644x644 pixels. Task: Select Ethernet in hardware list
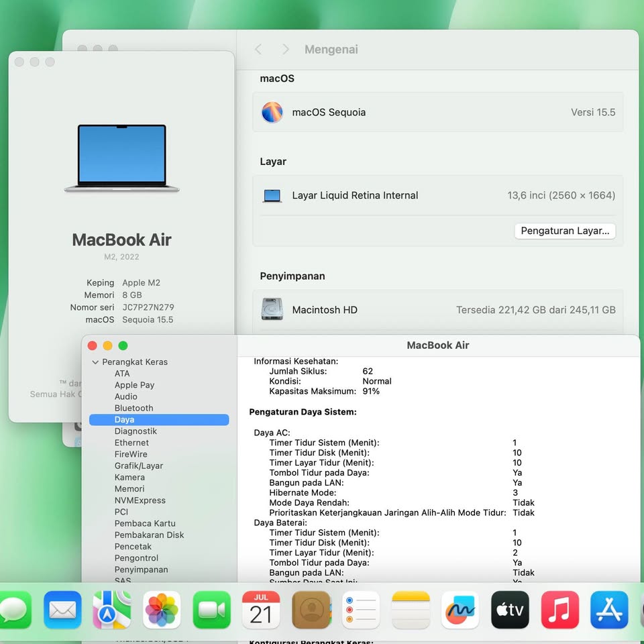(131, 442)
